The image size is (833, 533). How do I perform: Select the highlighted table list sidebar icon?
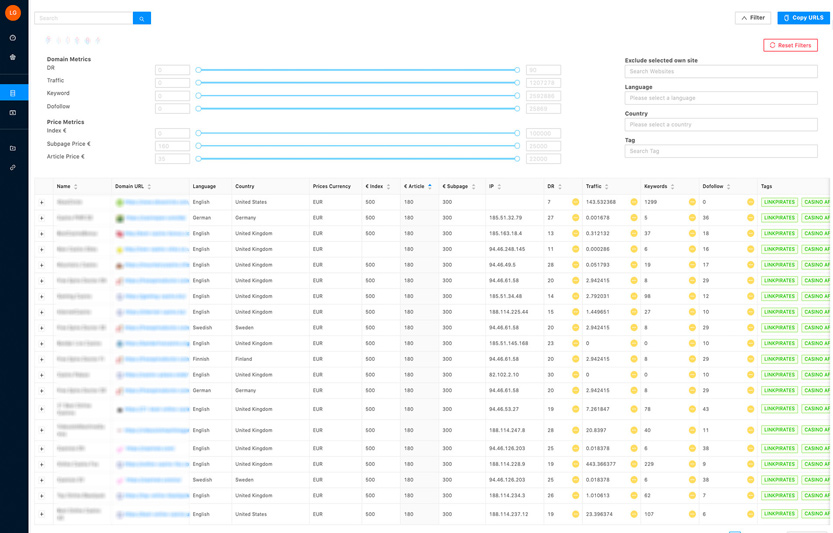(x=13, y=93)
